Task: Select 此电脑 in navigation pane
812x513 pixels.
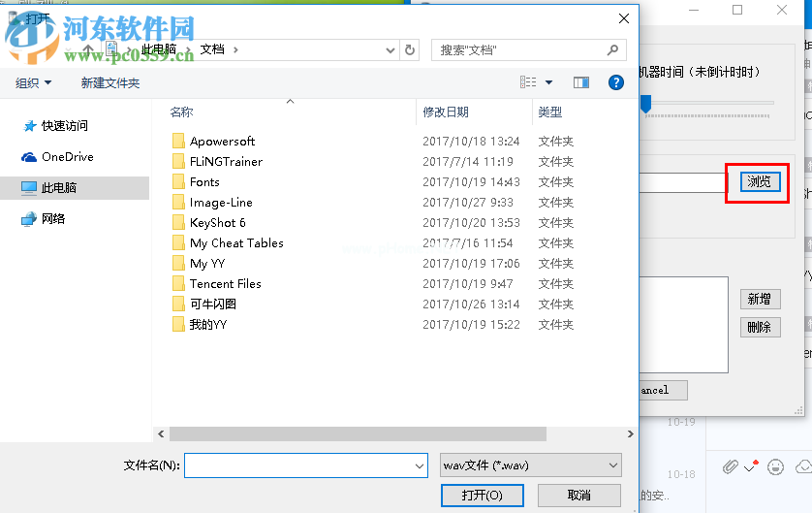Action: [59, 187]
